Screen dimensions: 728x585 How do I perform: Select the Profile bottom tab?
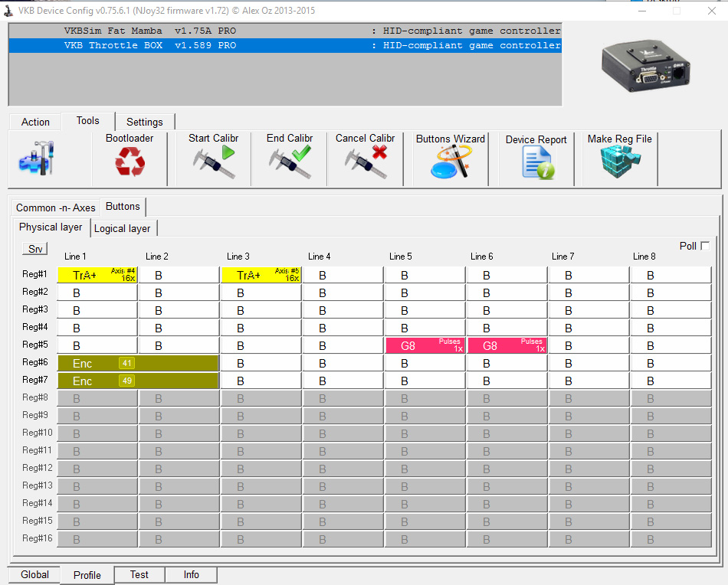point(87,575)
